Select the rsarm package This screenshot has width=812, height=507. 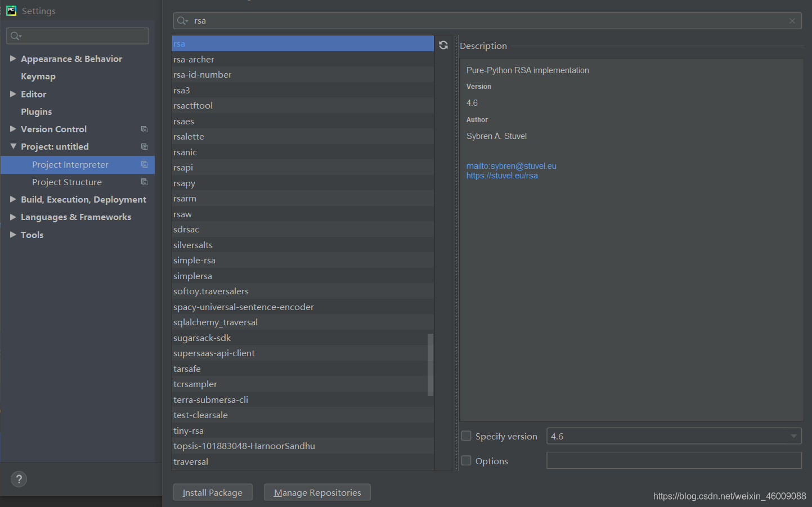click(x=303, y=199)
